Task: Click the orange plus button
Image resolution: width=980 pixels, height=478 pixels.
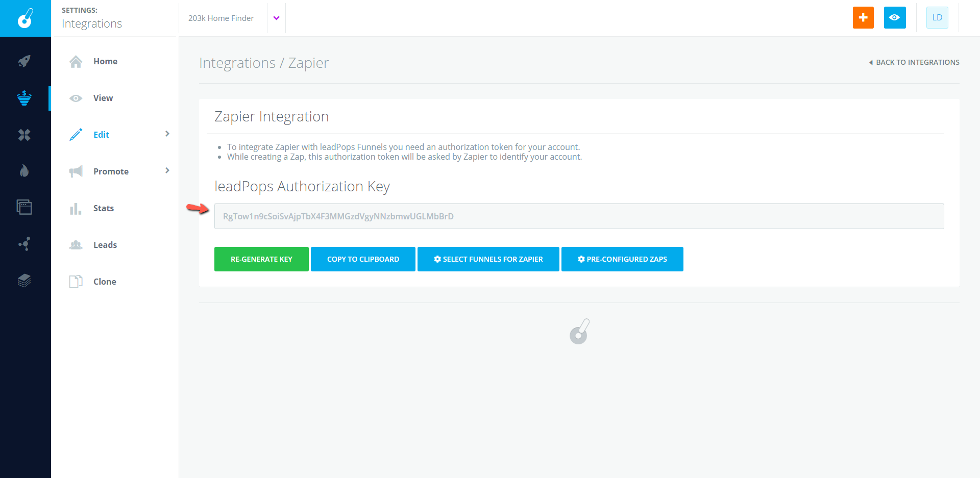Action: click(x=863, y=18)
